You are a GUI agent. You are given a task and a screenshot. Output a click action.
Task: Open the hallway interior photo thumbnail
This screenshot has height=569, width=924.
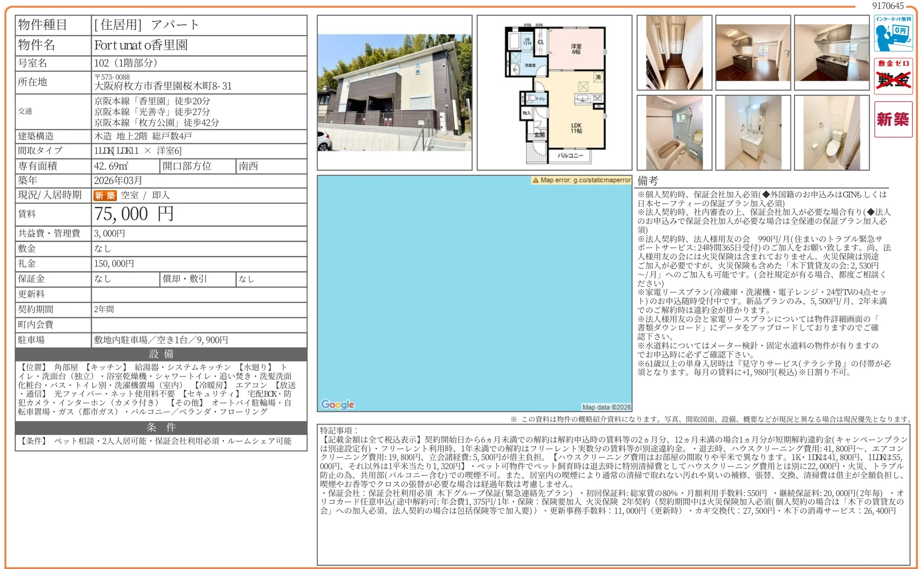[674, 53]
